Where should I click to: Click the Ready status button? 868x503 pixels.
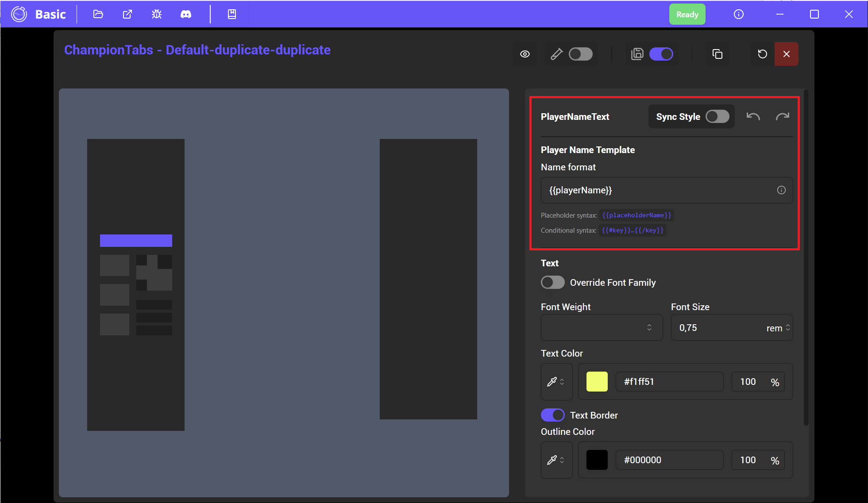[x=687, y=14]
